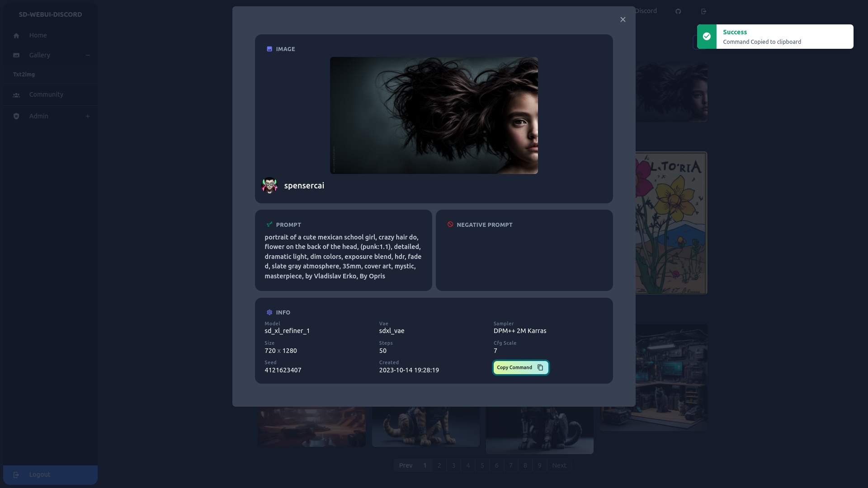Screen dimensions: 868x488
Task: Go to pagination page 9
Action: 539,465
